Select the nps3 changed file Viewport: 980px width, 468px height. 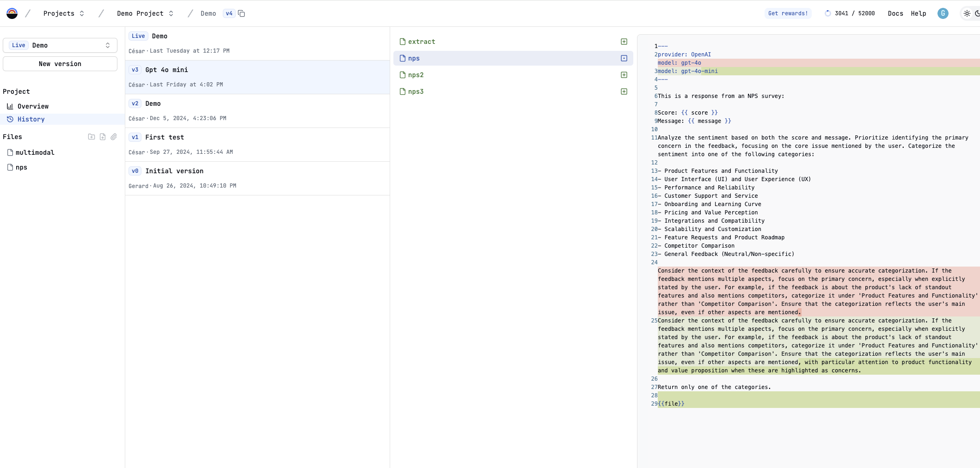tap(513, 91)
